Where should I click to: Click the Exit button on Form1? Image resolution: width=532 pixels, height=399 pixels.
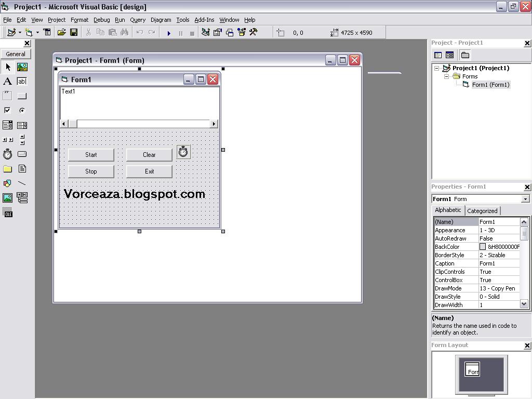(149, 171)
